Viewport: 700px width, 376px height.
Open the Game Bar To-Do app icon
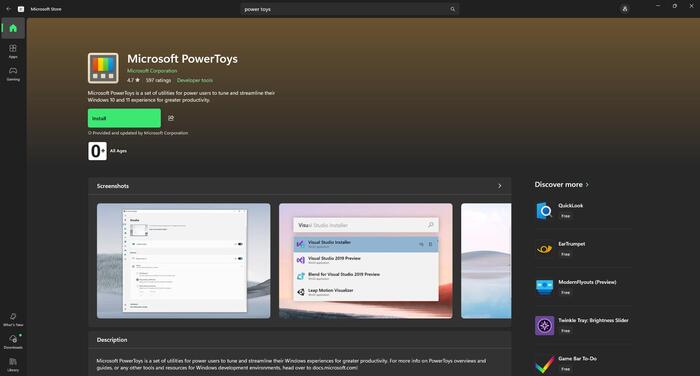click(544, 364)
